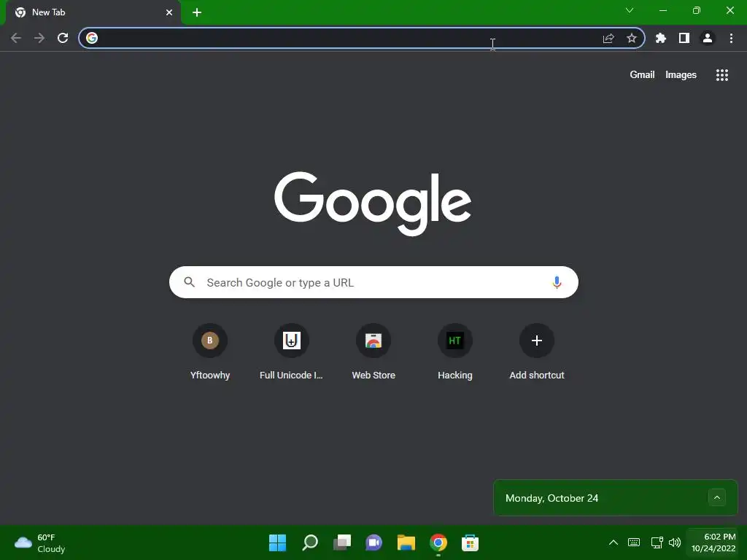Click the Monday, October 24 date text
The width and height of the screenshot is (747, 560).
coord(551,498)
